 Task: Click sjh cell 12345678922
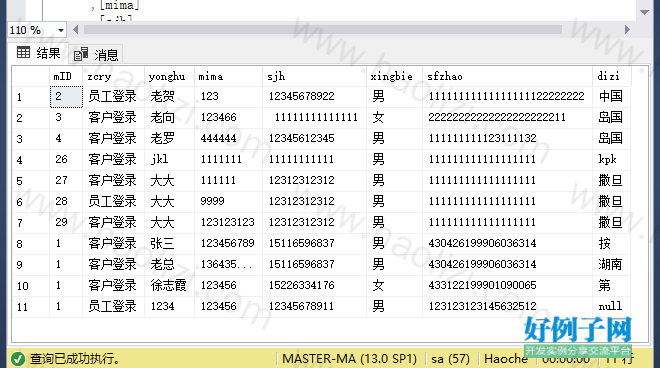(314, 97)
